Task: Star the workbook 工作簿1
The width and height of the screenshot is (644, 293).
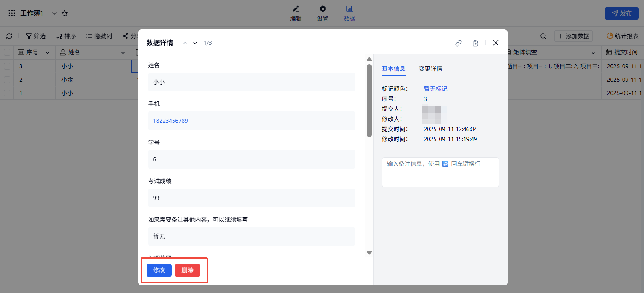Action: pos(65,13)
